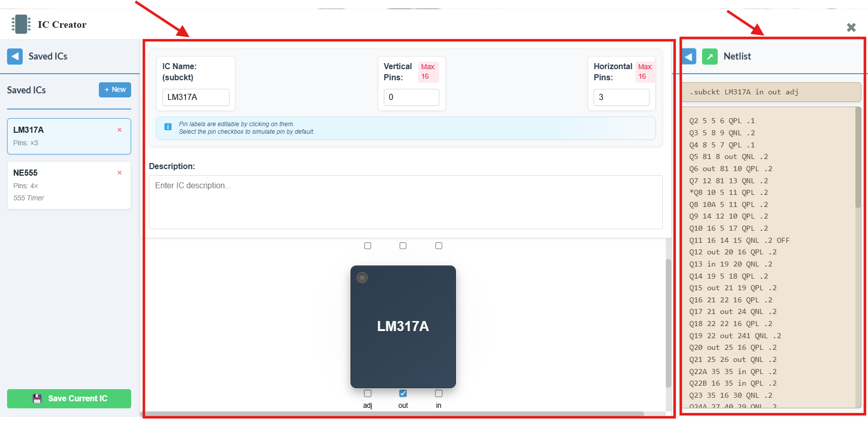This screenshot has height=425, width=868.
Task: Remove the NE555 saved IC
Action: tap(120, 173)
